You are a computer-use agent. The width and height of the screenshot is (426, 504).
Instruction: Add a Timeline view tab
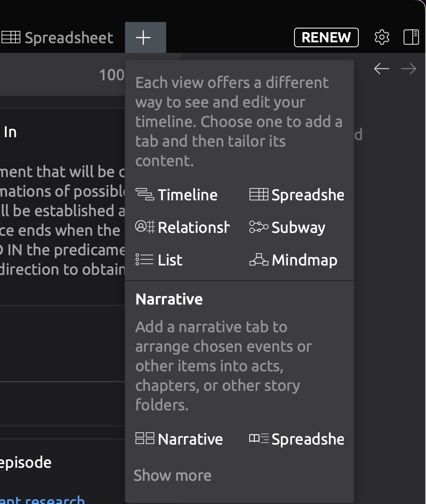coord(187,195)
